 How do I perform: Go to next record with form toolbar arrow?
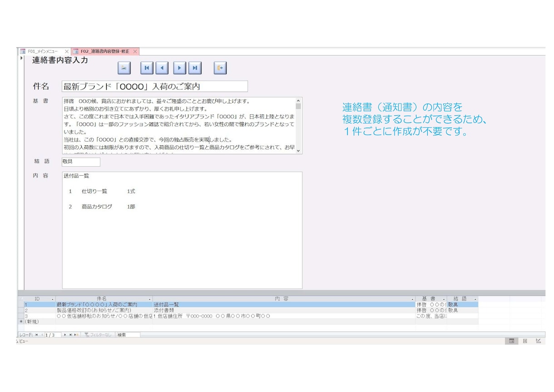pos(180,68)
